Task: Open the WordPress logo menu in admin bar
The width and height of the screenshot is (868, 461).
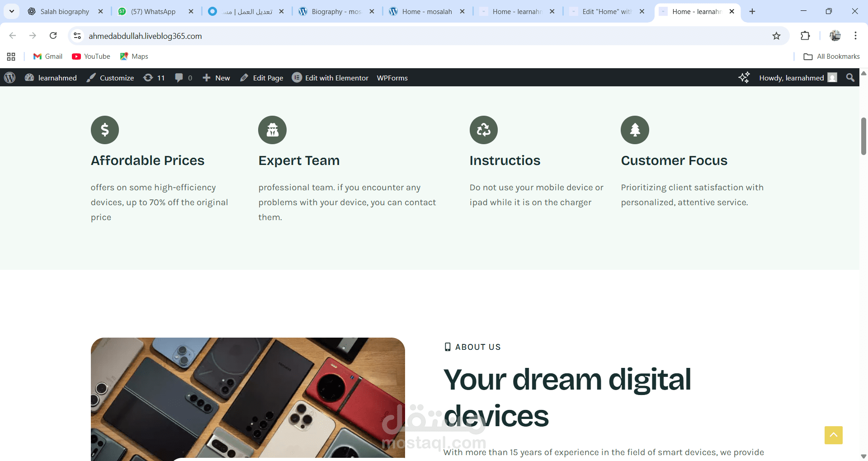Action: [x=10, y=78]
